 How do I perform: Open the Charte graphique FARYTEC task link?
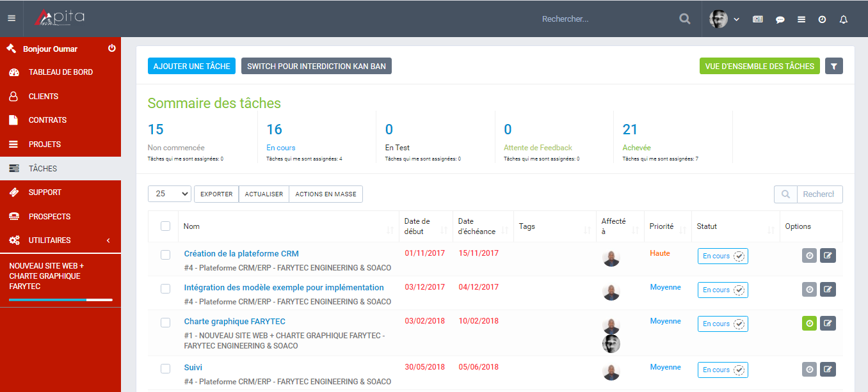pyautogui.click(x=235, y=322)
